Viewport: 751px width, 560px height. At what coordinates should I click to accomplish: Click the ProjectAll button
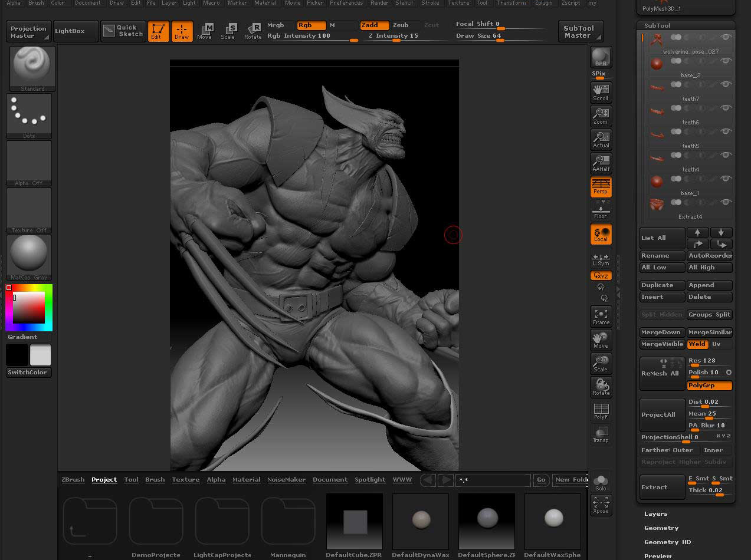click(662, 415)
